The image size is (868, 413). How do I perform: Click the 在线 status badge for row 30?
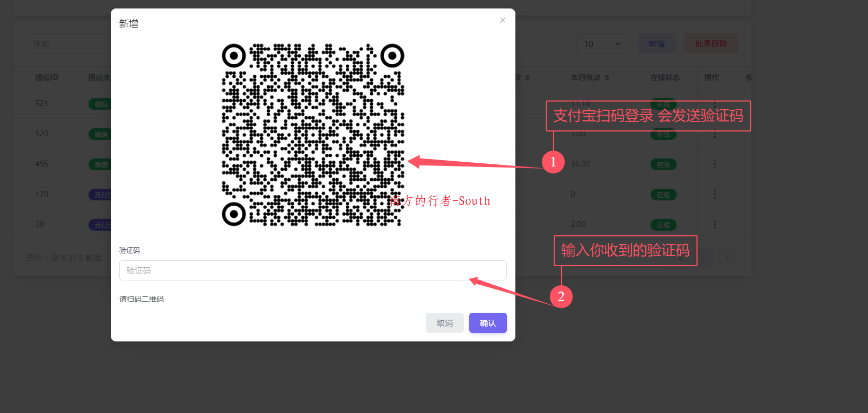pyautogui.click(x=663, y=225)
